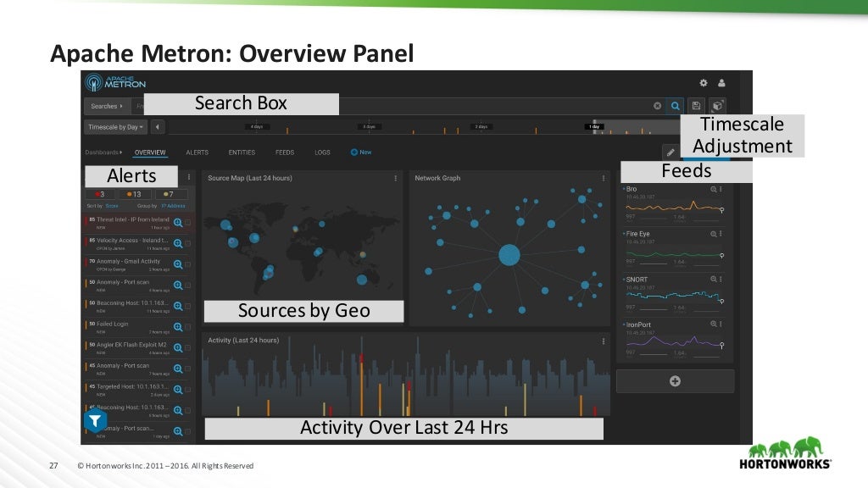This screenshot has width=868, height=488.
Task: Open the Network Graph panel options menu
Action: [x=604, y=178]
